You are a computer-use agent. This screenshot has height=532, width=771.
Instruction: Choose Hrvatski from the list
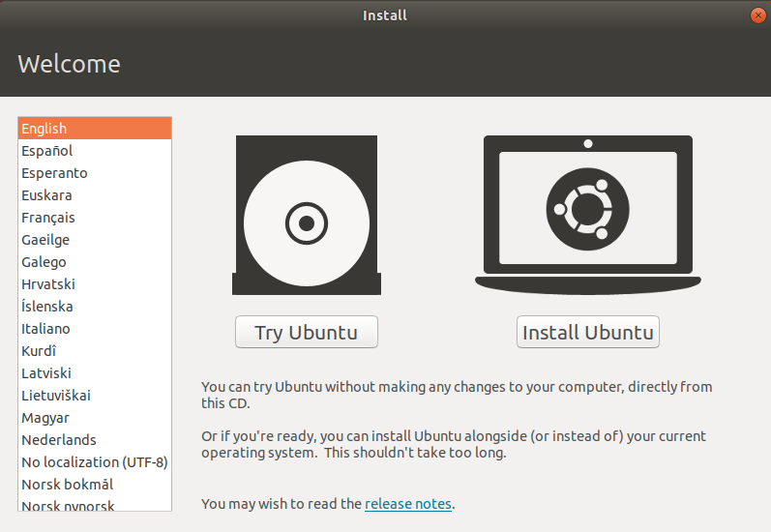[x=95, y=284]
